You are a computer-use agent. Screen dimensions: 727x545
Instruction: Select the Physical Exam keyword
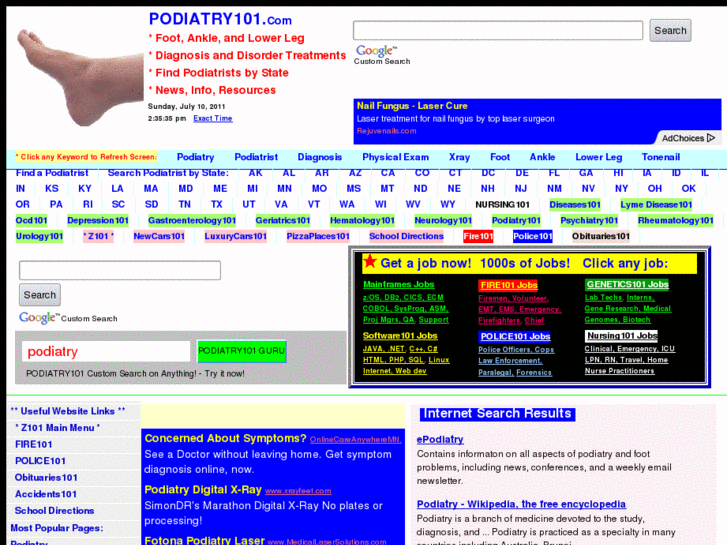point(395,157)
